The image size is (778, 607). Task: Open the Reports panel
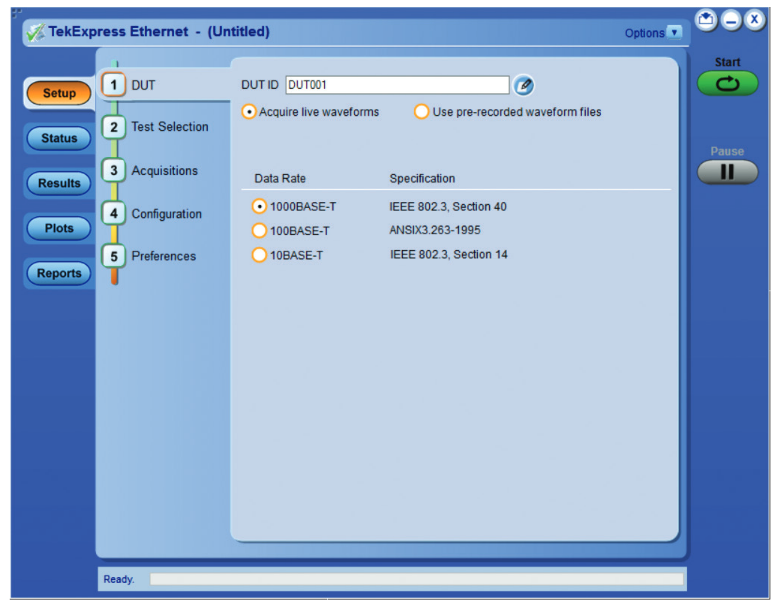click(59, 273)
